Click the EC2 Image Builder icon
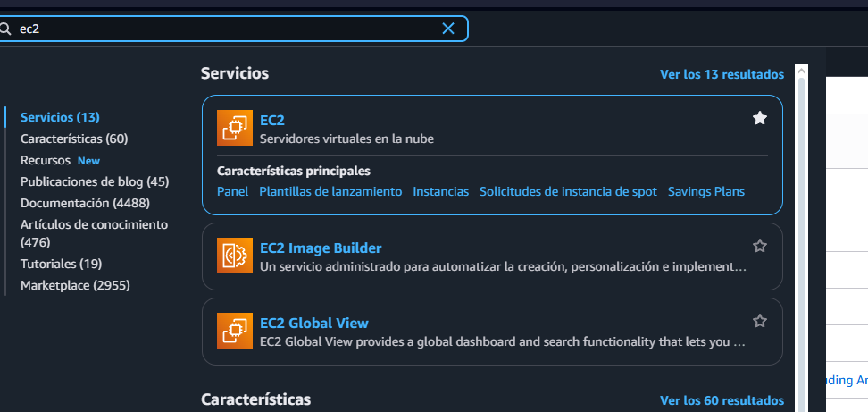 [235, 256]
